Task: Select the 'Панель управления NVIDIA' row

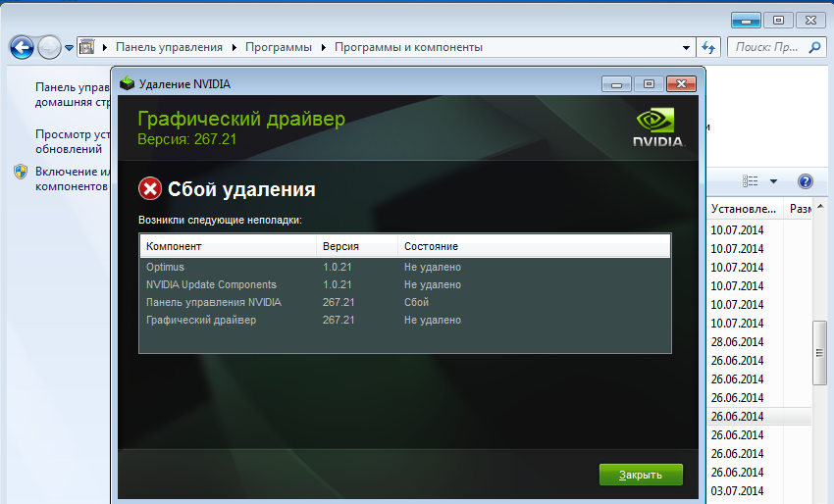Action: point(405,302)
